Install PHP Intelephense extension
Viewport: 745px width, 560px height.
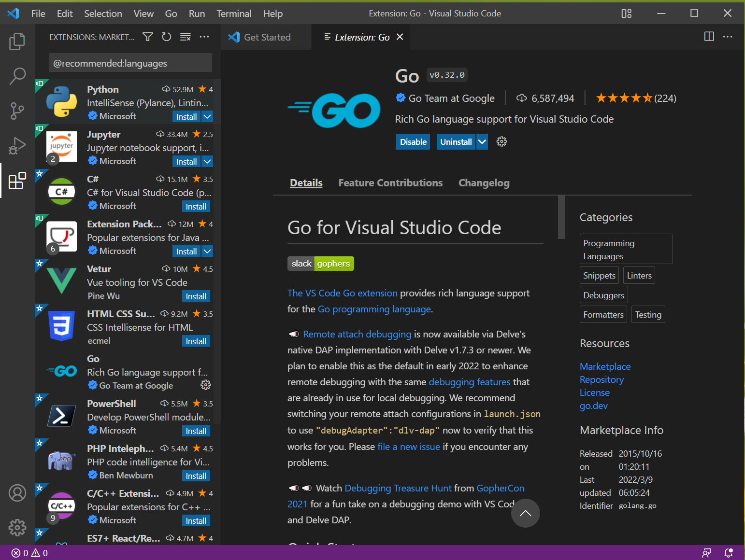(196, 476)
